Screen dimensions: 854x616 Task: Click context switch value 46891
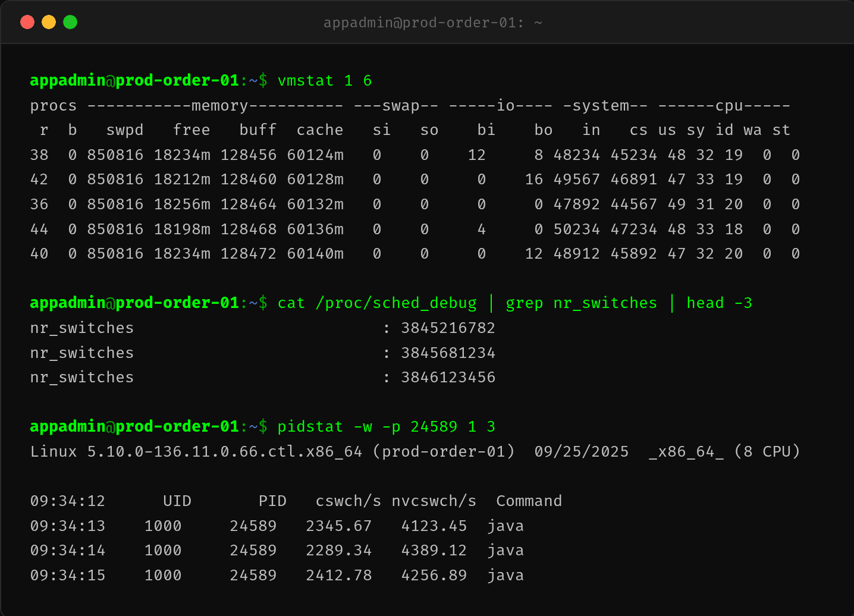[x=634, y=179]
